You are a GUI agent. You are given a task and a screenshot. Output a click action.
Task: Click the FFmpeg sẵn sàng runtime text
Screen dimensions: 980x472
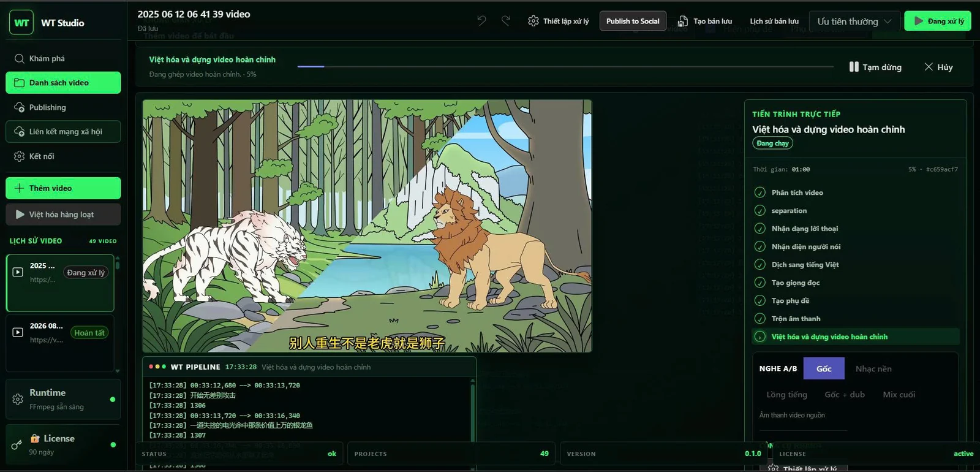tap(56, 407)
